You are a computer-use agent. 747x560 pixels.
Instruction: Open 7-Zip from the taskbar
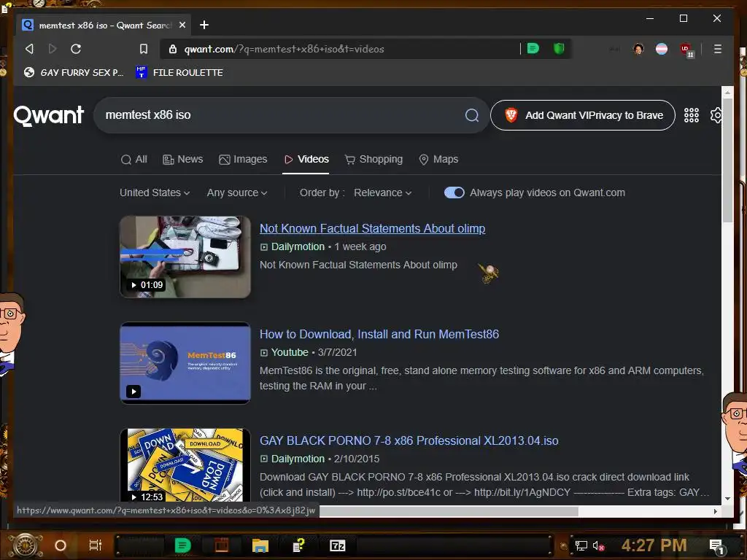(x=337, y=545)
